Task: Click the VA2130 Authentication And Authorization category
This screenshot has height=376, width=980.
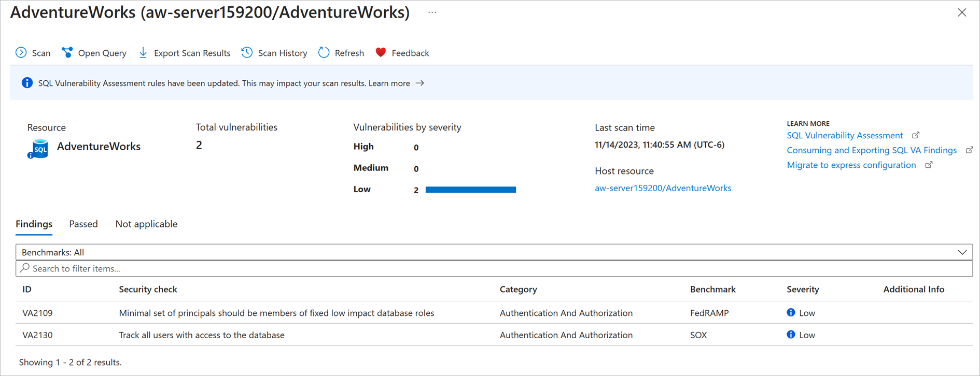Action: (x=566, y=335)
